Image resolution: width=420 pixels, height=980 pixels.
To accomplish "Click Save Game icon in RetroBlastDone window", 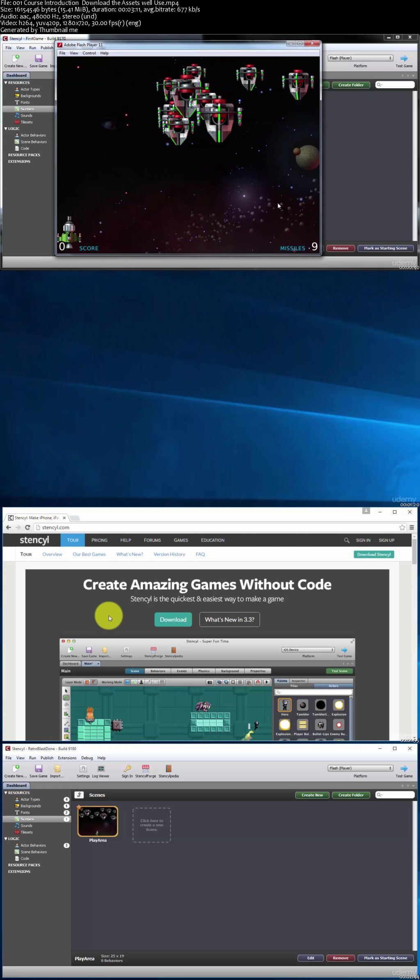I will pos(39,768).
